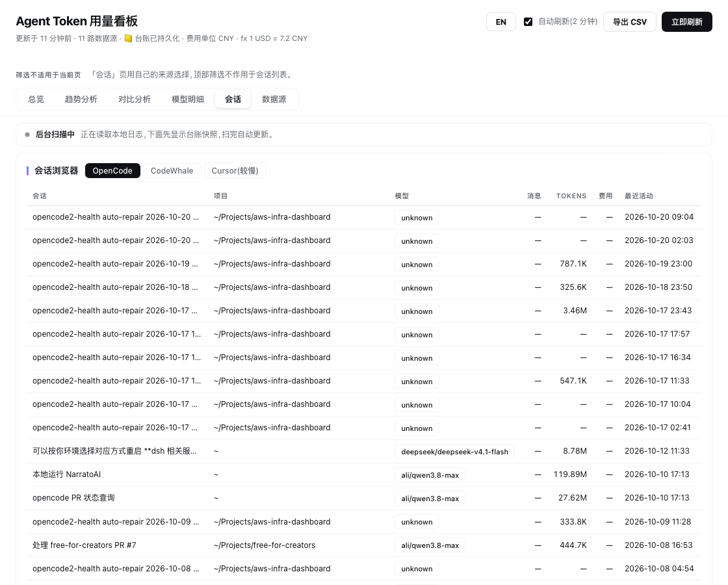Open the 数据源 tab
Screen dimensions: 728x585
pyautogui.click(x=274, y=99)
